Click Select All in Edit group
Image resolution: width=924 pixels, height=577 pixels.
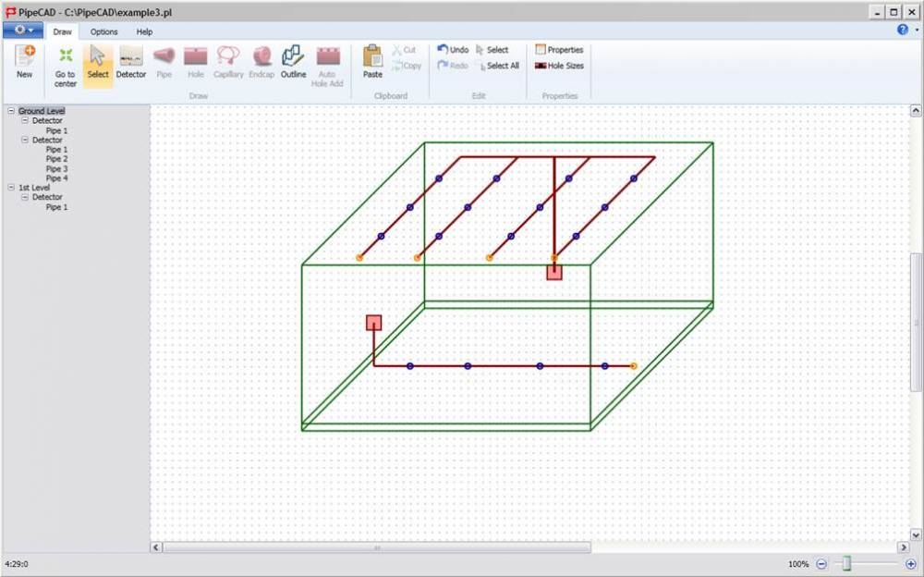pos(497,66)
